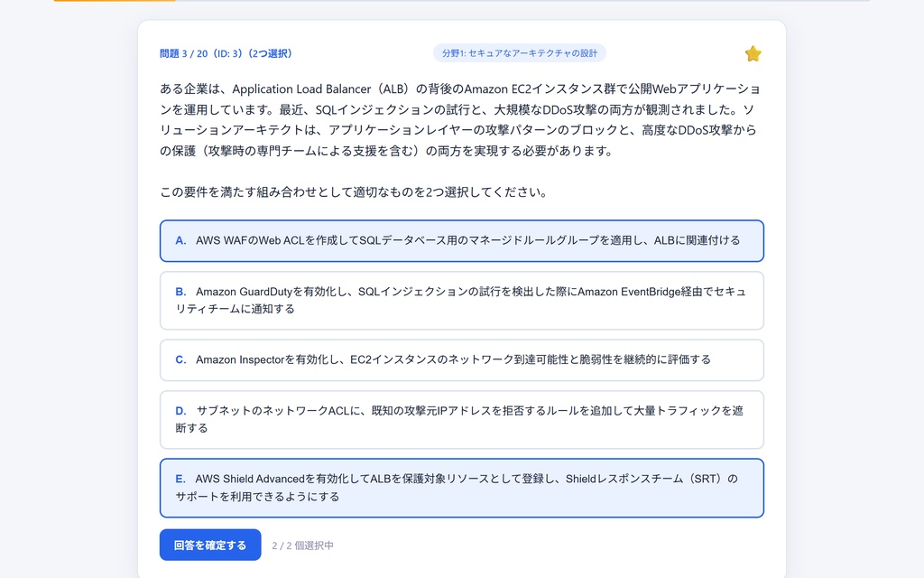The image size is (924, 578).
Task: Deselect answer E about AWS Shield Advanced
Action: [x=461, y=488]
